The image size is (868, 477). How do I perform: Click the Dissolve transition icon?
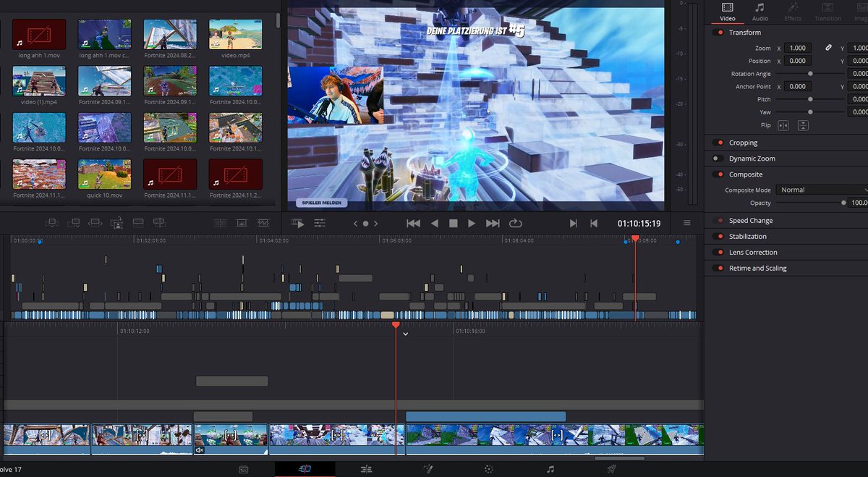[x=242, y=223]
